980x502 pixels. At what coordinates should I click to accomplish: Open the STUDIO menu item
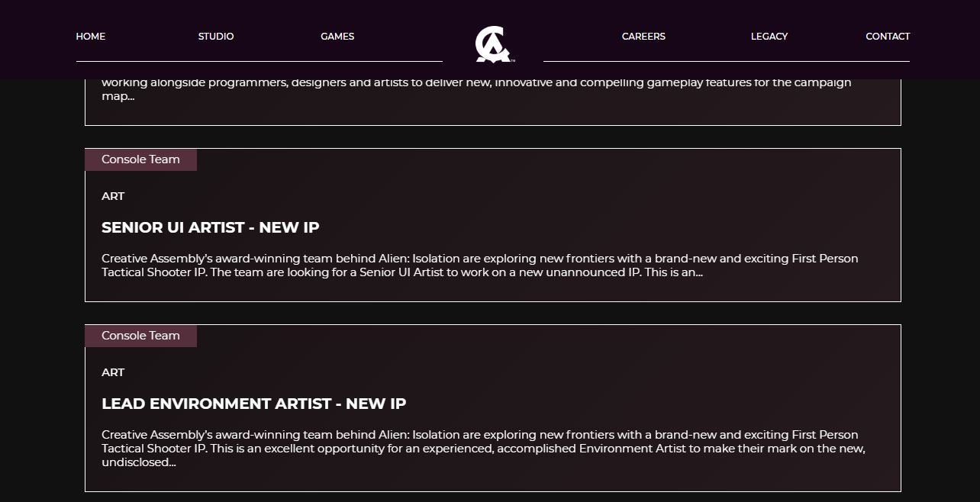(x=216, y=37)
